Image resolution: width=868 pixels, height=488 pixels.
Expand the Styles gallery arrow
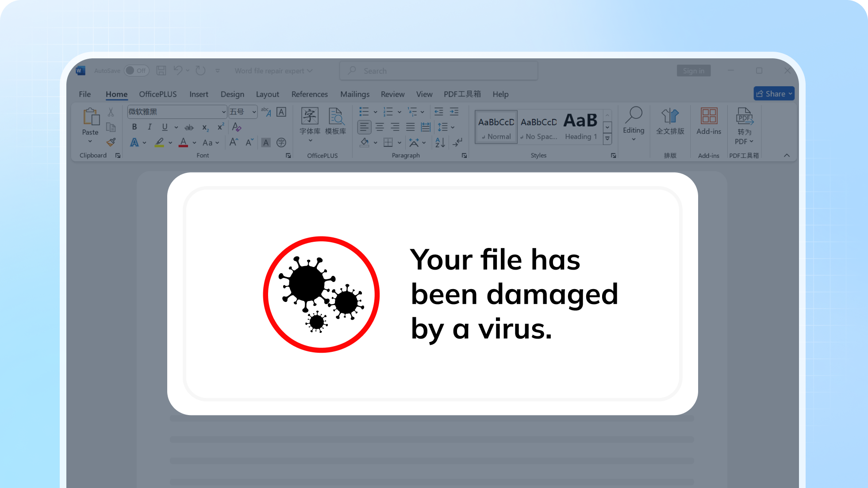(x=607, y=139)
